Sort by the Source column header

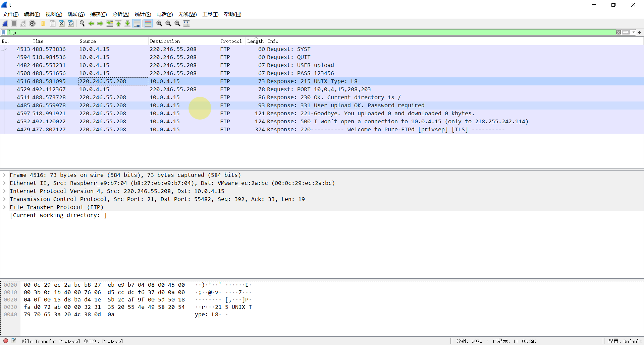click(113, 41)
